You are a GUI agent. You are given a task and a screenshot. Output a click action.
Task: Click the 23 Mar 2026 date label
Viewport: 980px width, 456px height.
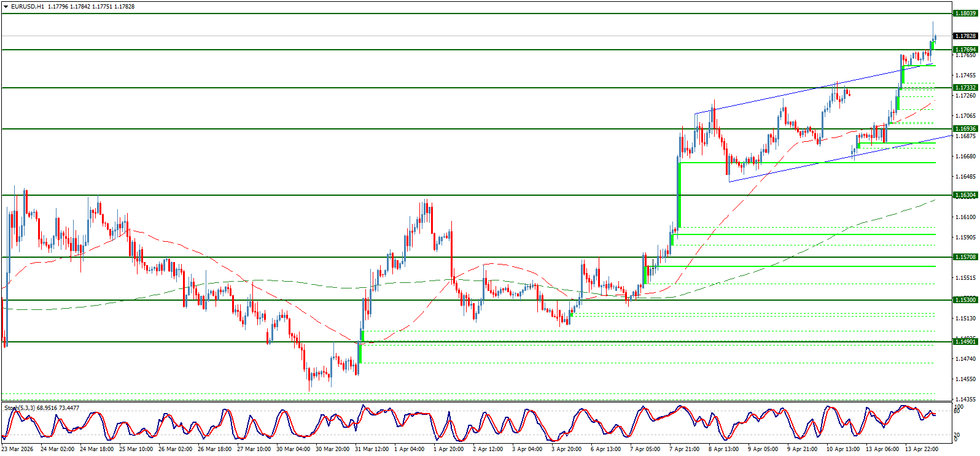[18, 449]
